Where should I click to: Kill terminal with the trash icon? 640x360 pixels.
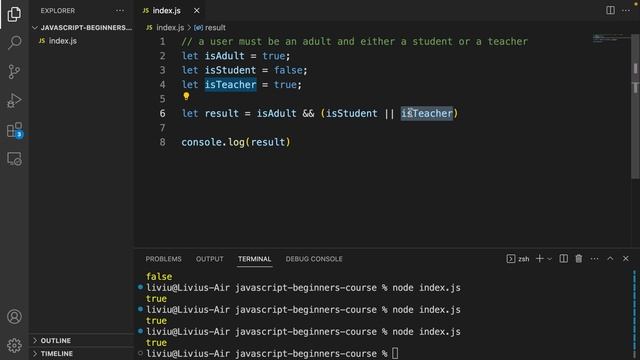point(579,258)
